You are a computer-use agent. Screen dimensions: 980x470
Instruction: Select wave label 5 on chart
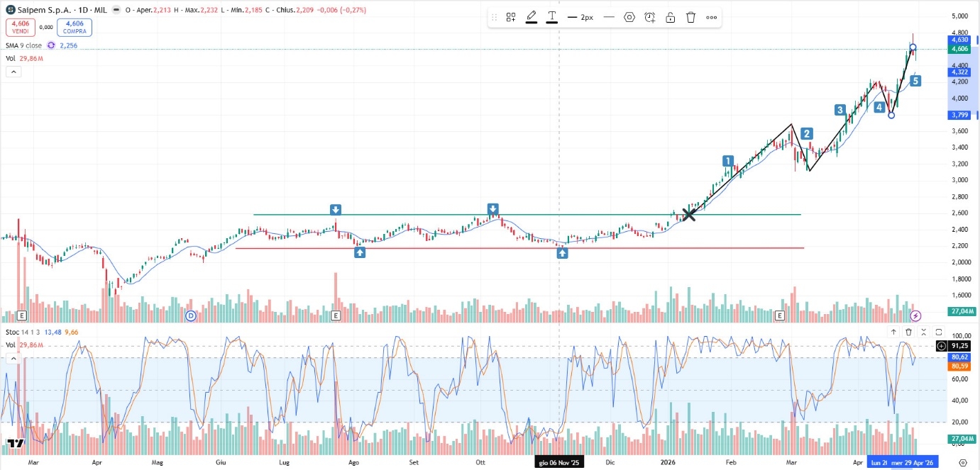click(x=915, y=81)
